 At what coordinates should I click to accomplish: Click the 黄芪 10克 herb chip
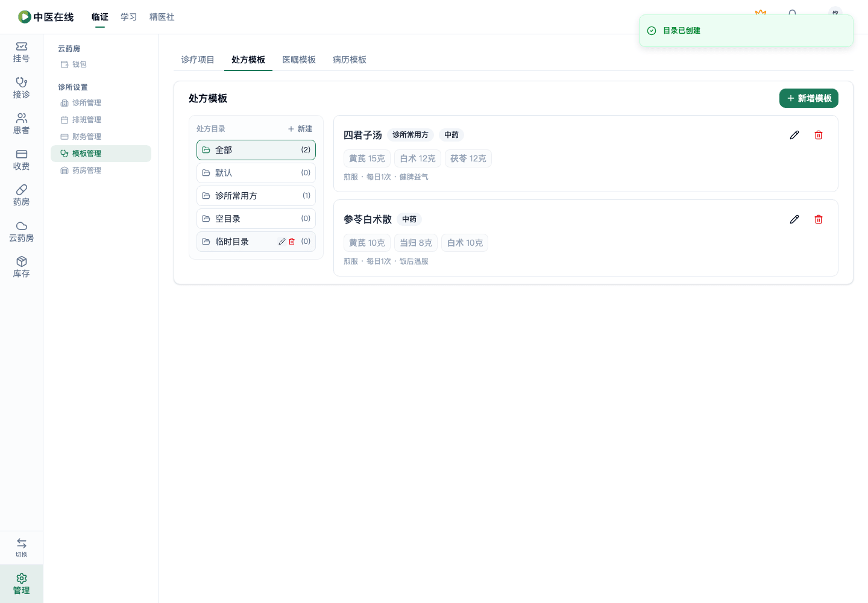(x=367, y=243)
